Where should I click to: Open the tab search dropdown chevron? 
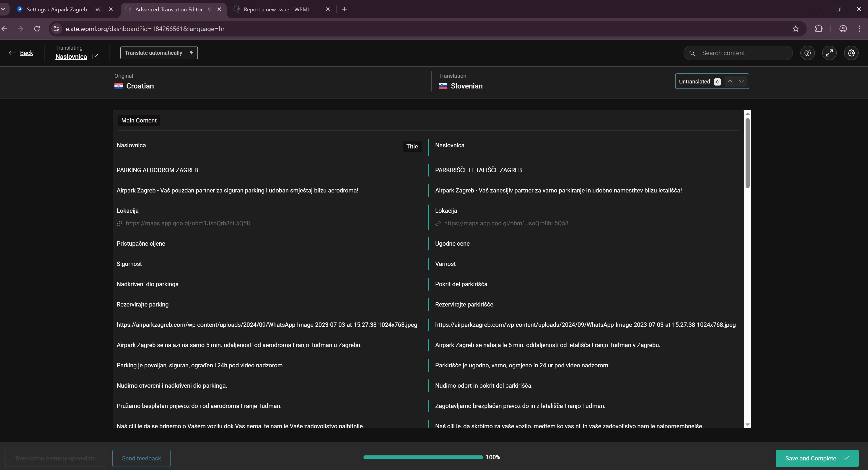click(x=3, y=9)
